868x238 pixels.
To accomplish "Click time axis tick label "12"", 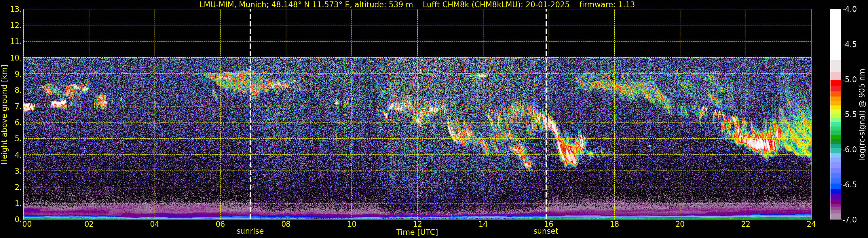I will pyautogui.click(x=417, y=224).
